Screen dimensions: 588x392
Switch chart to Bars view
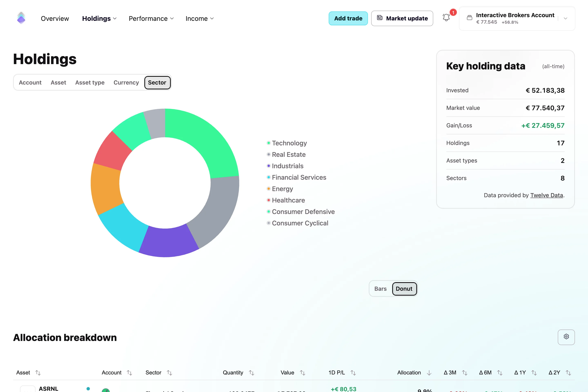pyautogui.click(x=380, y=289)
